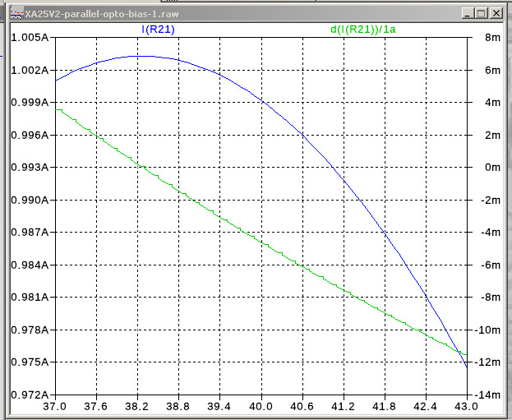512x420 pixels.
Task: Click right axis value -2m
Action: click(x=491, y=200)
